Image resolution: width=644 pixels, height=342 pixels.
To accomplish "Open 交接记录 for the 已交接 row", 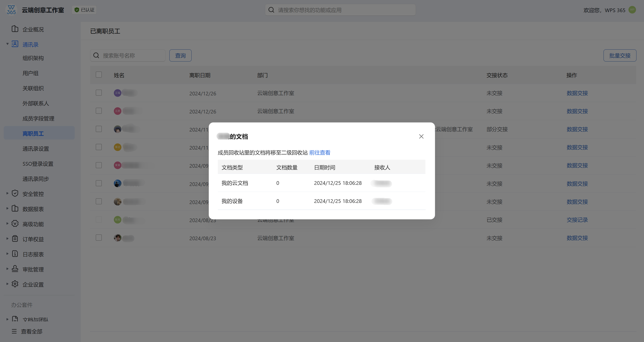I will coord(577,220).
